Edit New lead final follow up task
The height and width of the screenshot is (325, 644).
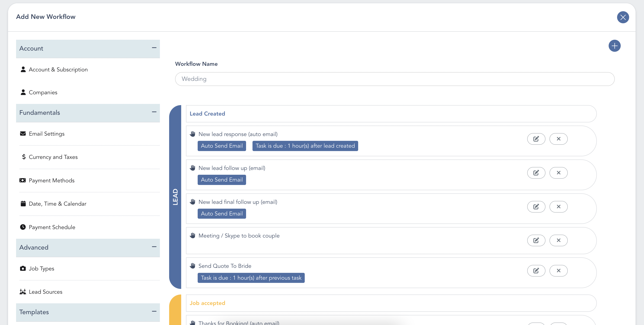pos(536,207)
